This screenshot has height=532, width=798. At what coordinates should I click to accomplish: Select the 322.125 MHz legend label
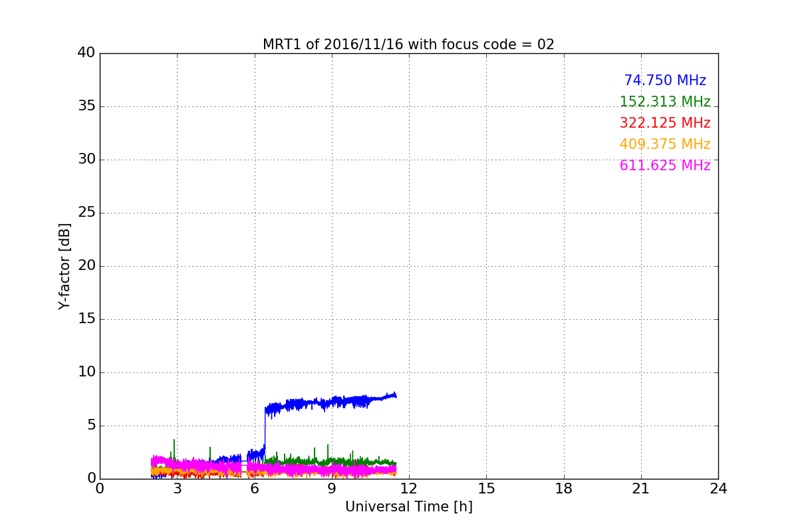pyautogui.click(x=665, y=123)
